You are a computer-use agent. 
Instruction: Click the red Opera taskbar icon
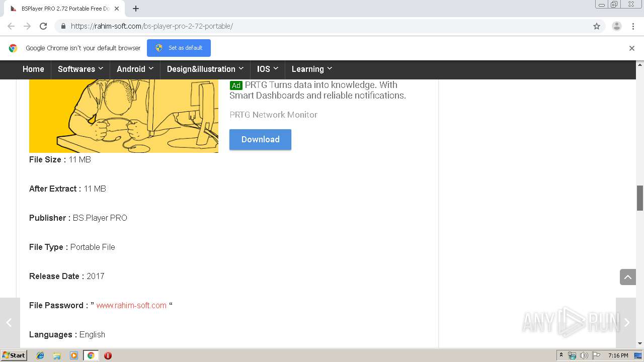click(108, 355)
